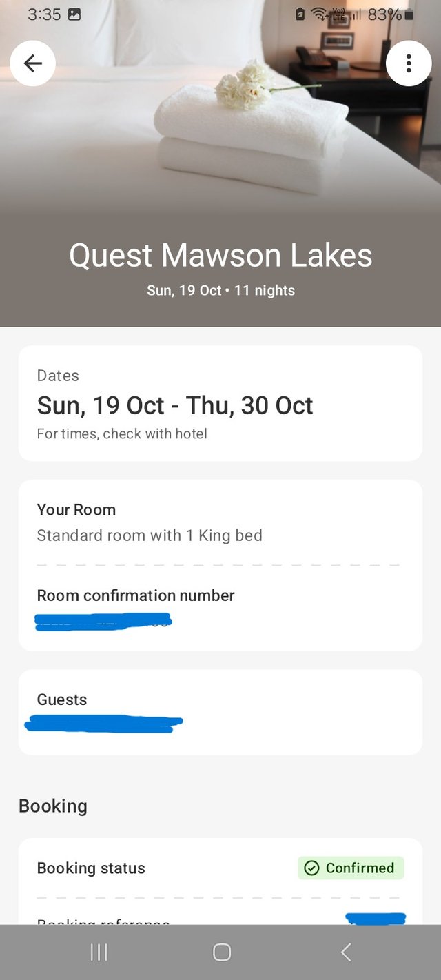Tap the picture notification icon in status bar
The width and height of the screenshot is (441, 980).
point(74,14)
